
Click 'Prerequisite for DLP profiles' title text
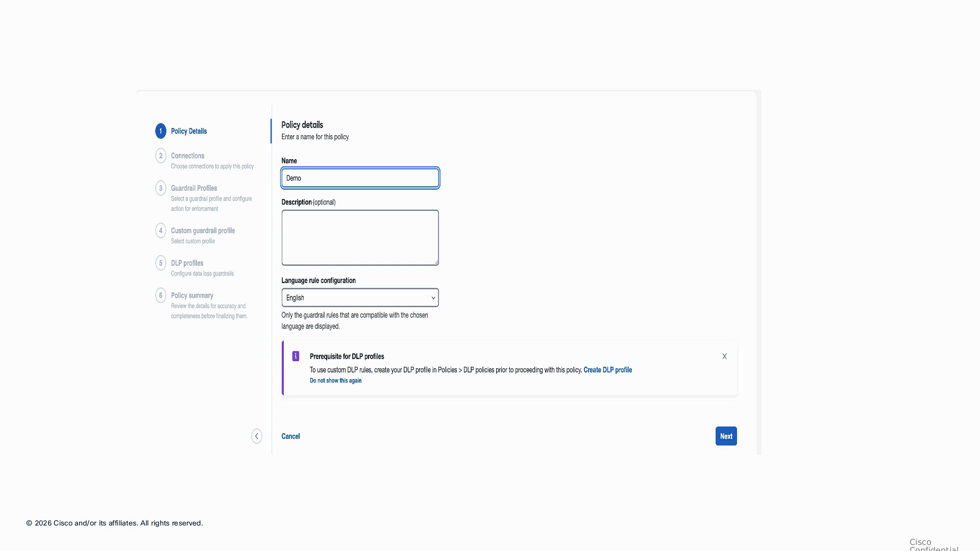click(x=347, y=357)
